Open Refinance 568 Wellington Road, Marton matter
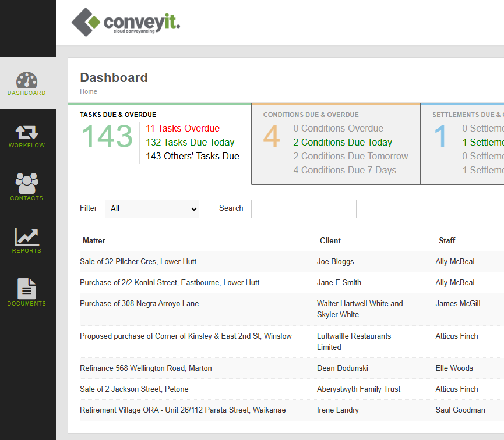Image resolution: width=504 pixels, height=440 pixels. (146, 368)
